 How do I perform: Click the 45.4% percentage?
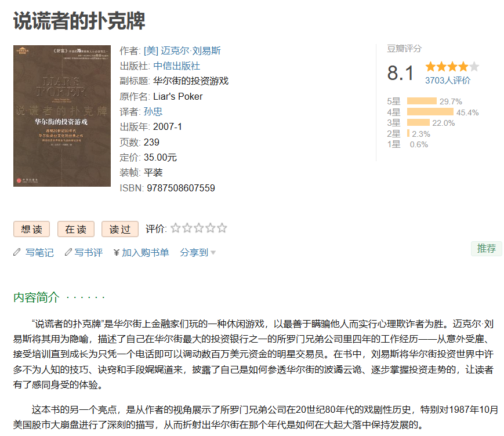[467, 112]
